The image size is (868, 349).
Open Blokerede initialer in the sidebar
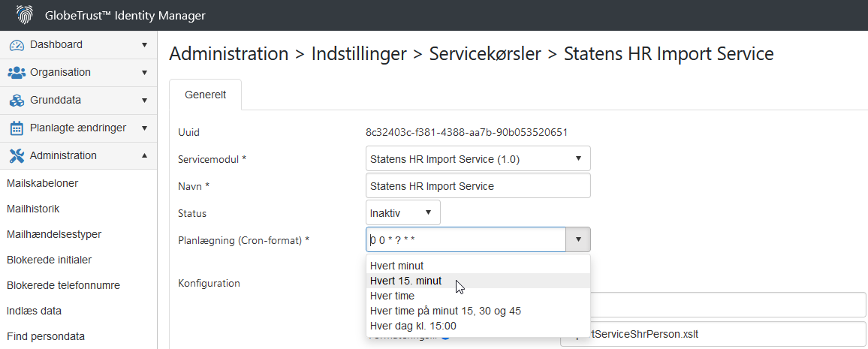pyautogui.click(x=50, y=260)
